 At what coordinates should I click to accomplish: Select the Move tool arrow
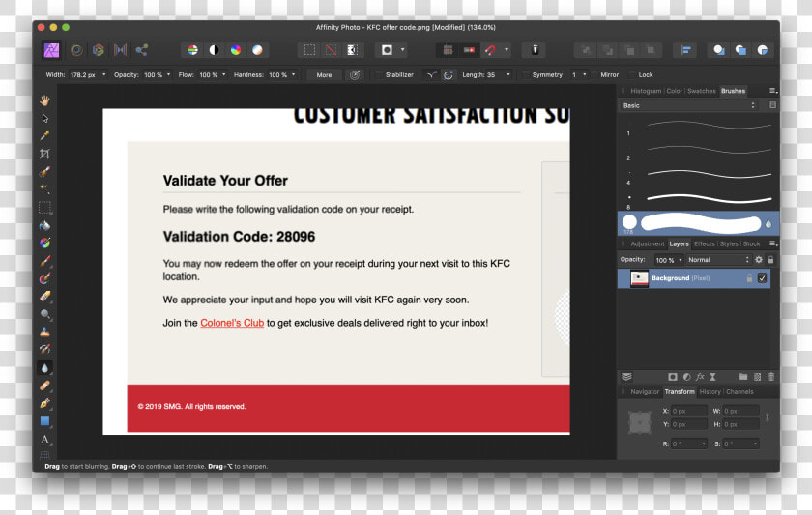45,119
